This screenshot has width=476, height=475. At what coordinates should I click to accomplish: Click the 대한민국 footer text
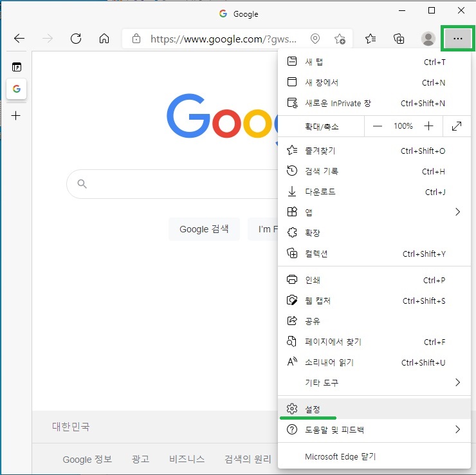[x=71, y=427]
